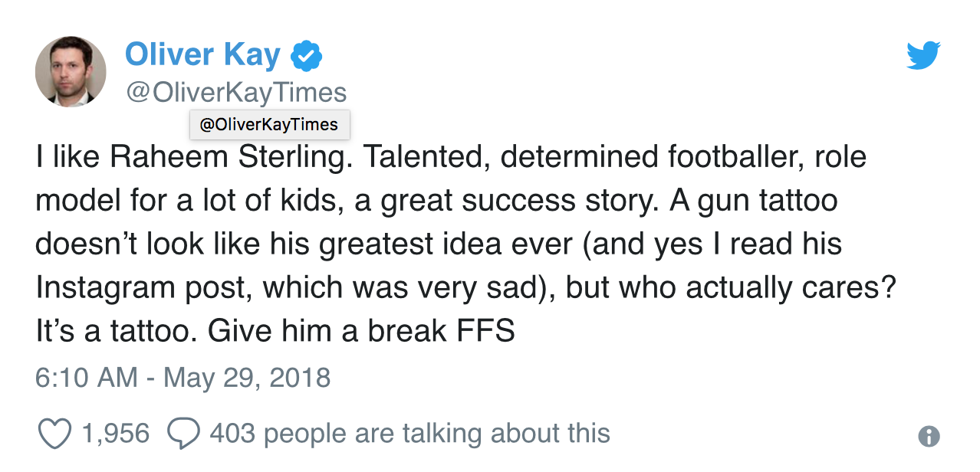The image size is (980, 472).
Task: Click the 1,956 likes count
Action: 115,434
